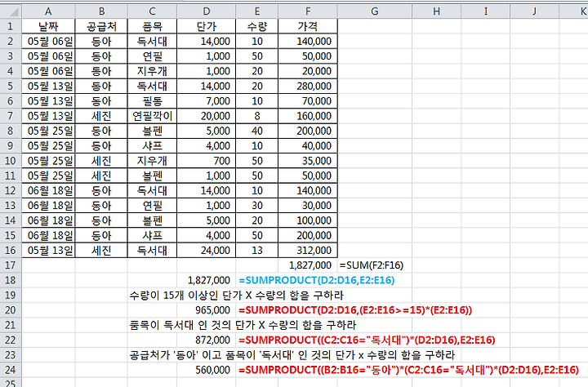Viewport: 588px width, 387px height.
Task: Select price cell '312,000'
Action: (308, 250)
